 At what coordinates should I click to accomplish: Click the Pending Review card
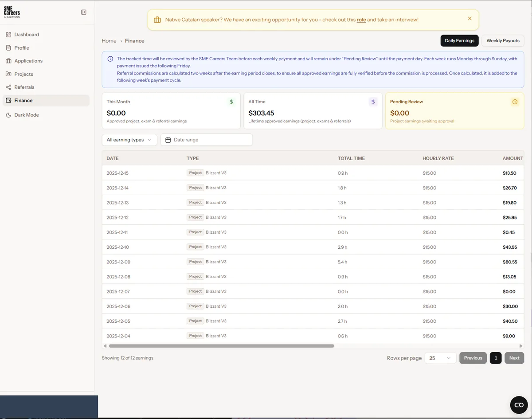coord(455,111)
